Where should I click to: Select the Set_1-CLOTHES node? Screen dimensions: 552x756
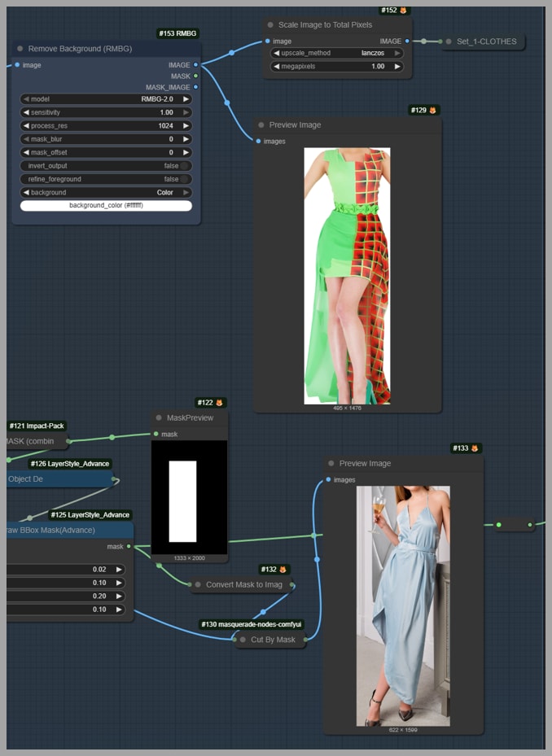coord(485,42)
